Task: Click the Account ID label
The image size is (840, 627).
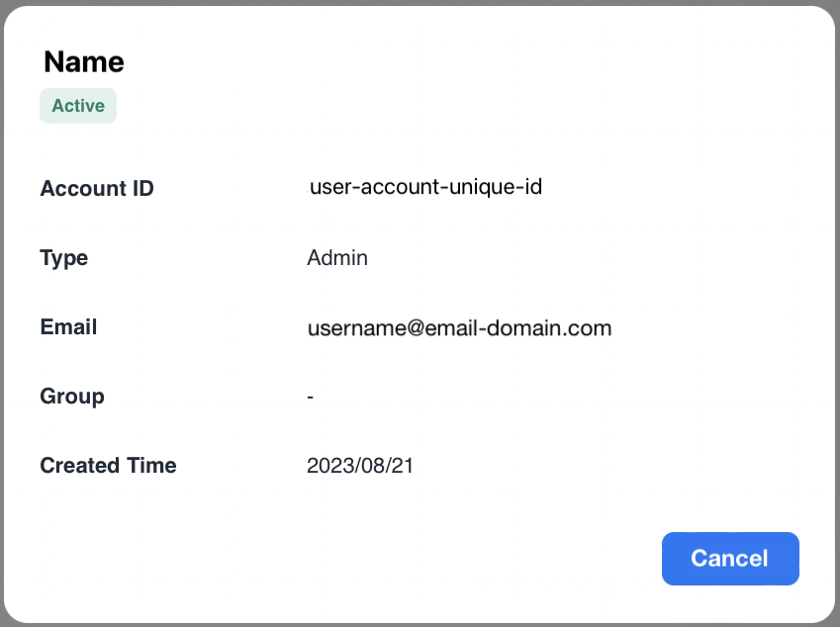Action: tap(97, 189)
